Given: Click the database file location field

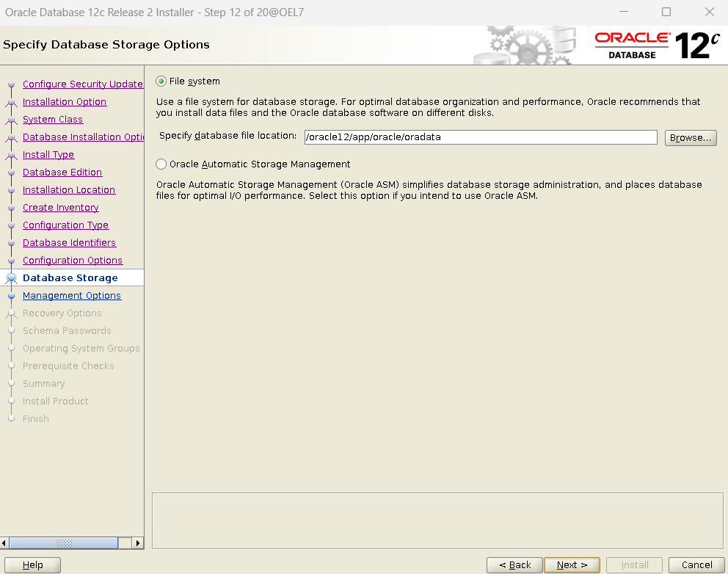Looking at the screenshot, I should pos(481,137).
